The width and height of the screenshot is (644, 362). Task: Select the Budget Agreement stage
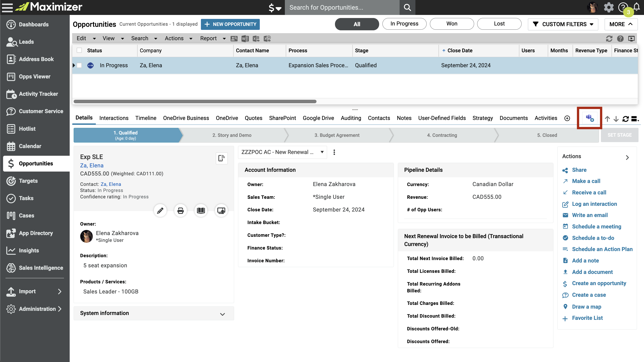(337, 135)
